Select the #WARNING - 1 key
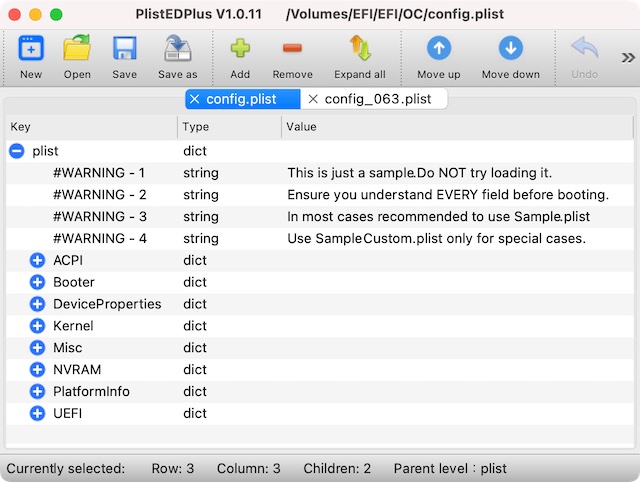640x482 pixels. tap(99, 173)
